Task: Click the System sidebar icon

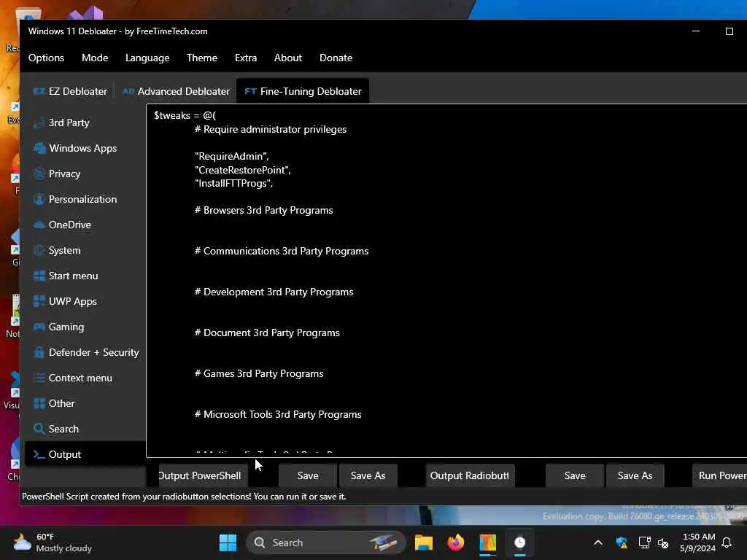Action: [39, 250]
